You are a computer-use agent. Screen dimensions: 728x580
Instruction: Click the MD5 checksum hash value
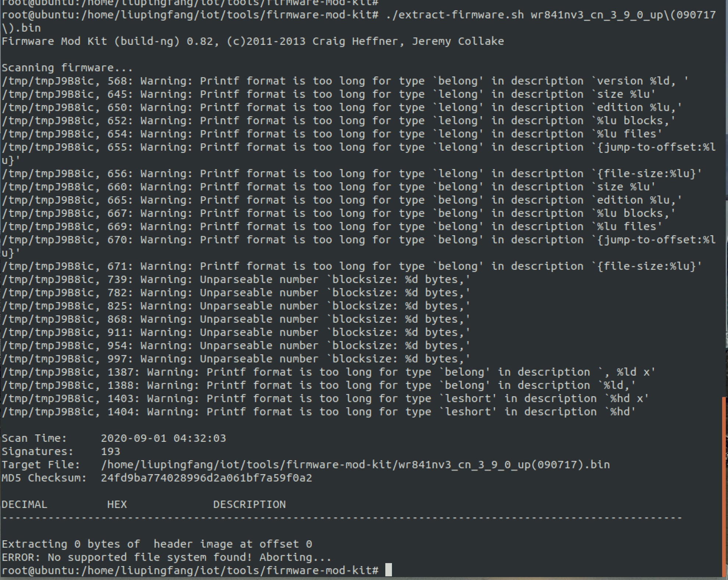(x=206, y=478)
